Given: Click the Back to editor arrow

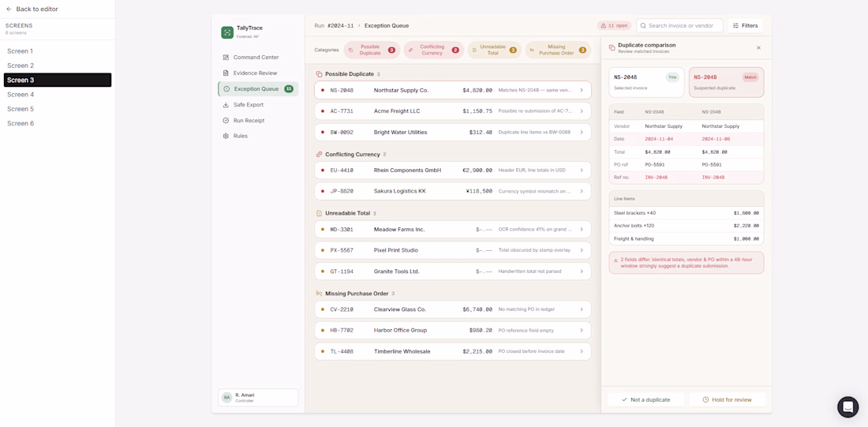Looking at the screenshot, I should tap(9, 9).
